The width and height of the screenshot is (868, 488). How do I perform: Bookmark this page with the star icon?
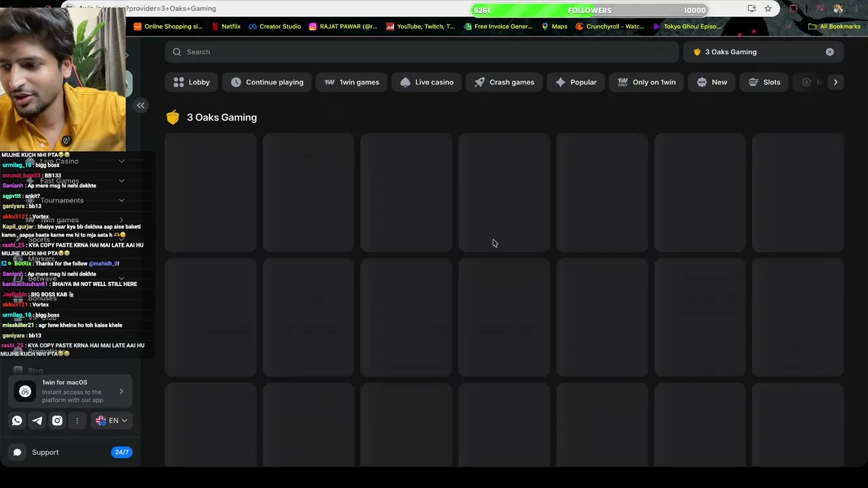[x=768, y=9]
